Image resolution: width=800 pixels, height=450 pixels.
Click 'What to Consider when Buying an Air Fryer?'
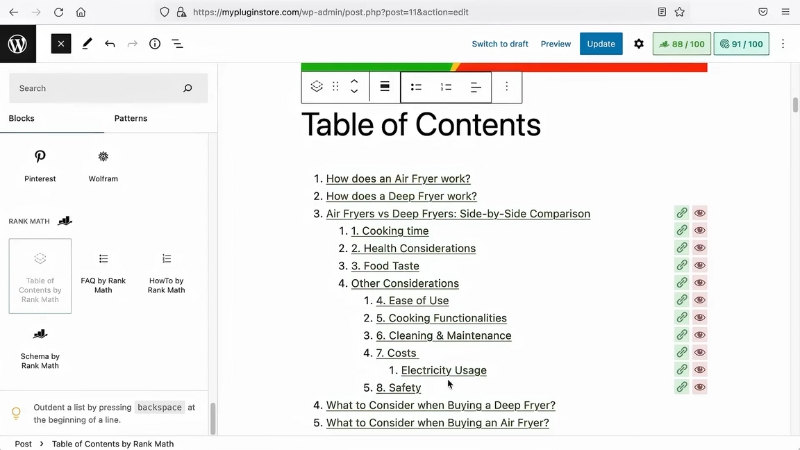pos(437,423)
